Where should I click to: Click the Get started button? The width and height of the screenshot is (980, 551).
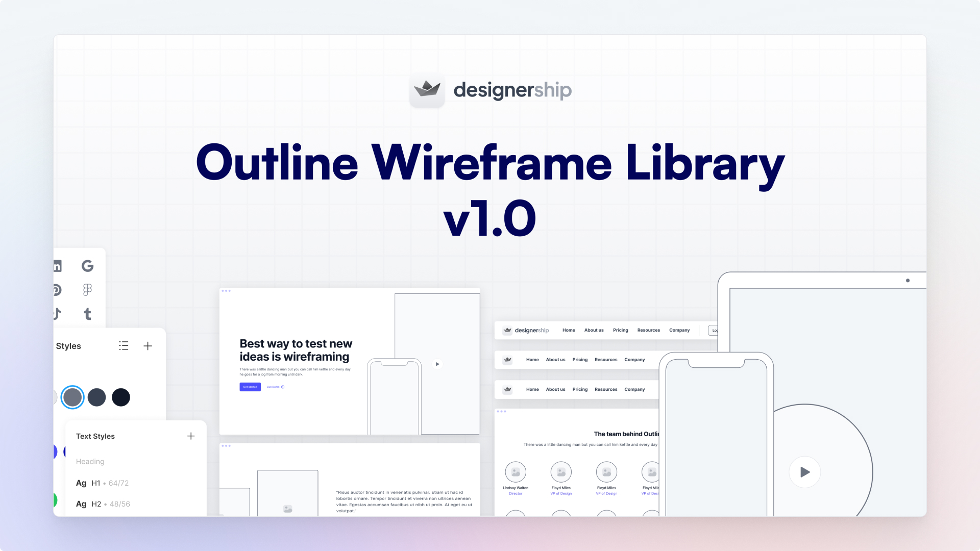point(250,387)
